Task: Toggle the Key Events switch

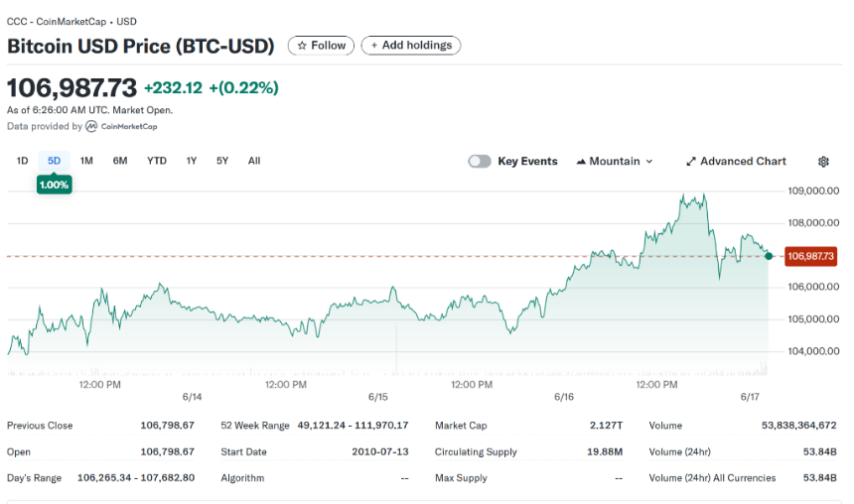Action: point(480,162)
